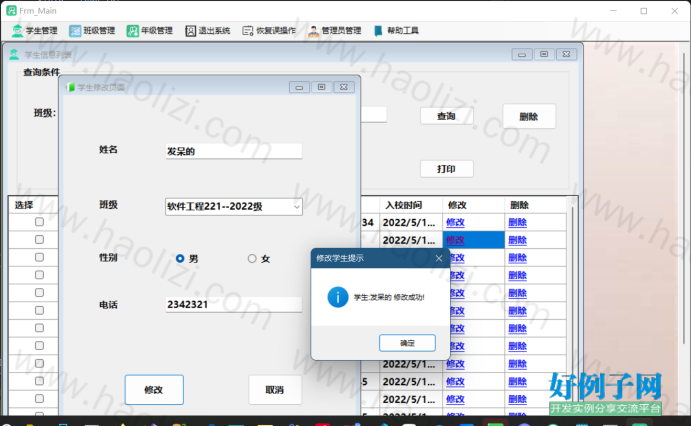Click the 学生信息列表 window title icon

(x=14, y=55)
